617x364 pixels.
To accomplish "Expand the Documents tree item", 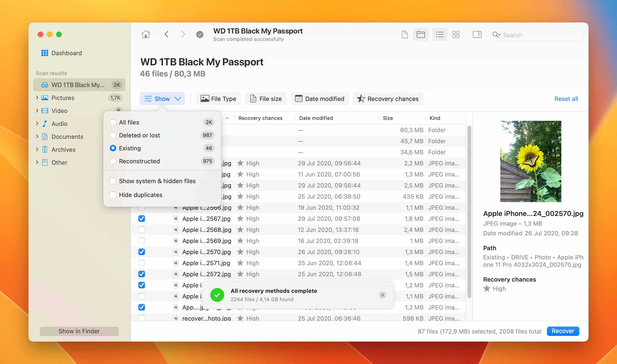I will (37, 136).
